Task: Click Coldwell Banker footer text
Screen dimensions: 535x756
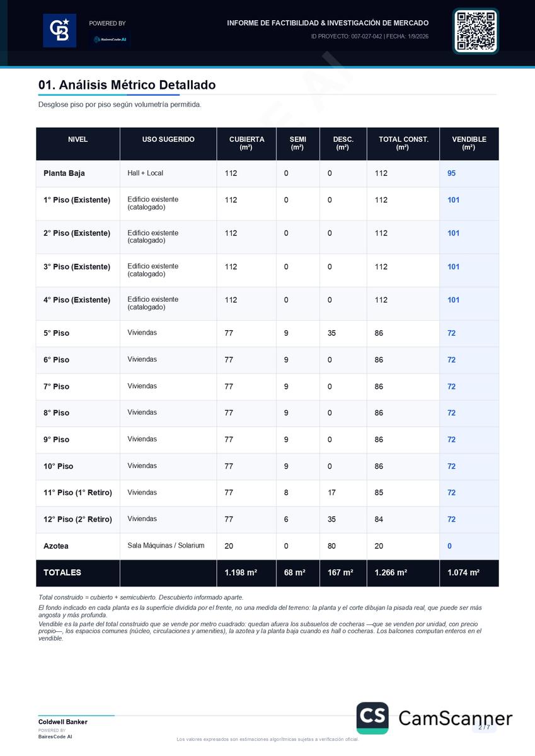Action: [63, 722]
